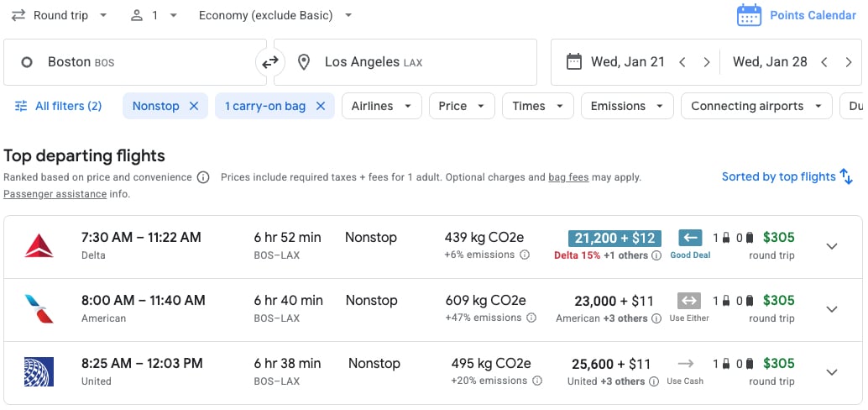Open the Passenger assistance link

pos(55,194)
